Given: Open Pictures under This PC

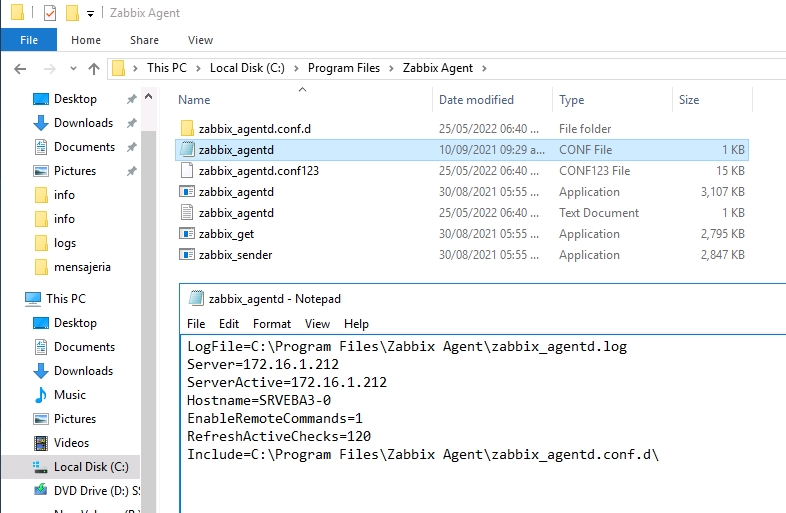Looking at the screenshot, I should (x=75, y=419).
